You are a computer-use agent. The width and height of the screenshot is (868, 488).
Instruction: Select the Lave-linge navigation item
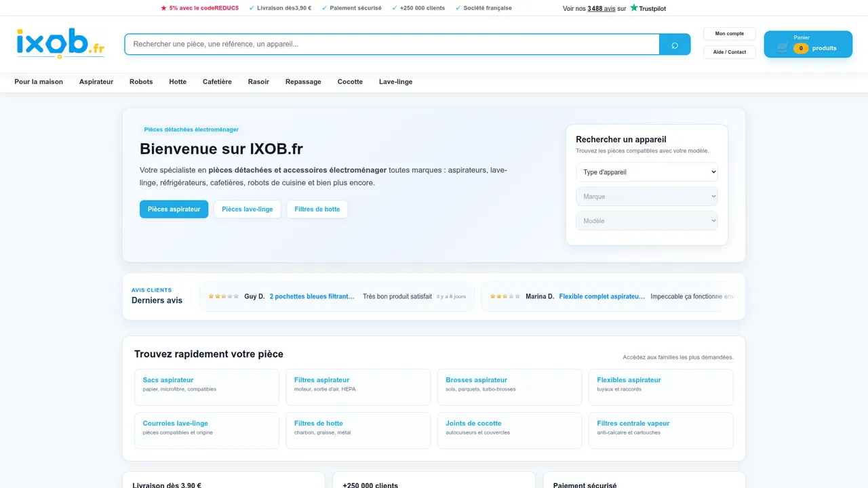(395, 82)
